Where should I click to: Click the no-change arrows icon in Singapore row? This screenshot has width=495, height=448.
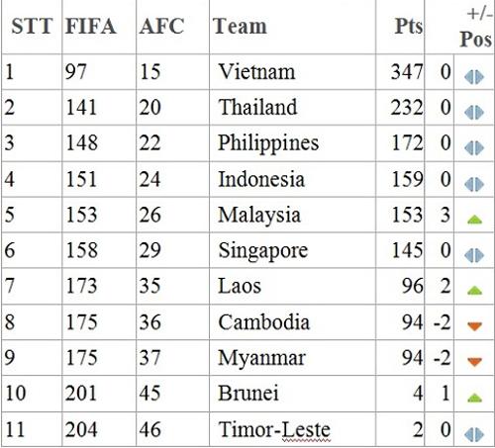point(474,255)
